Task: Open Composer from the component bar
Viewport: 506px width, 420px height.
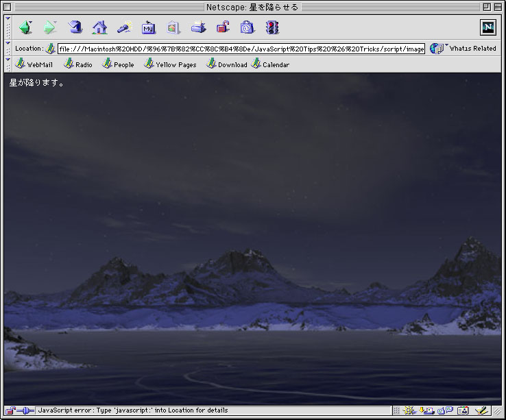Action: (481, 410)
